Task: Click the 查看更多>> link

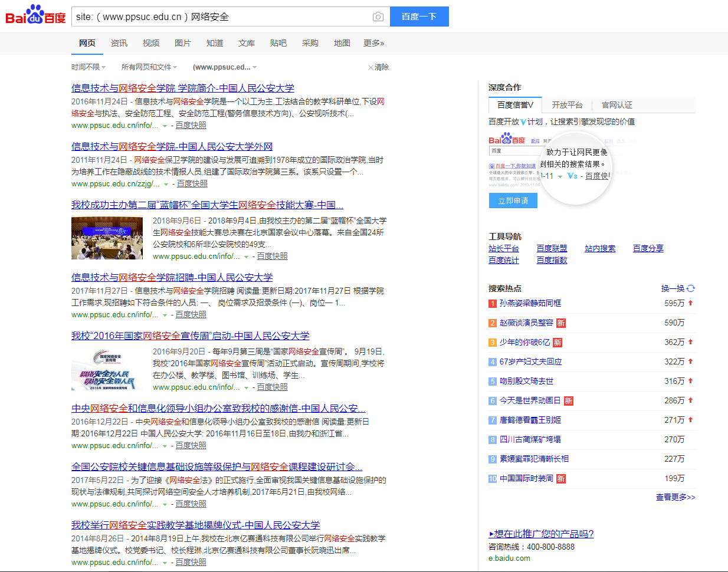Action: pos(675,498)
